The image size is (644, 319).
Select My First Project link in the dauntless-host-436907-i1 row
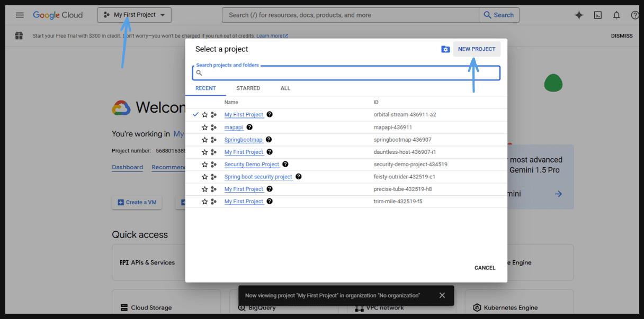tap(244, 152)
